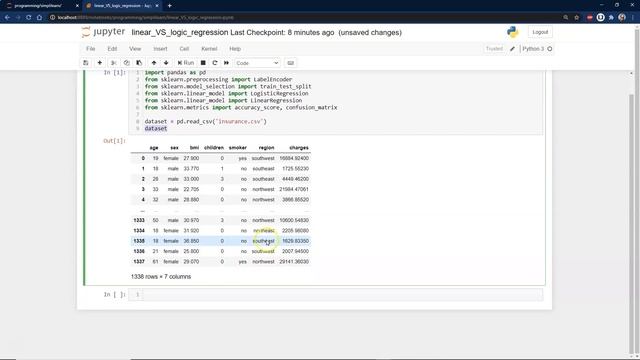Open the Edit menu
Image resolution: width=640 pixels, height=360 pixels.
(112, 49)
